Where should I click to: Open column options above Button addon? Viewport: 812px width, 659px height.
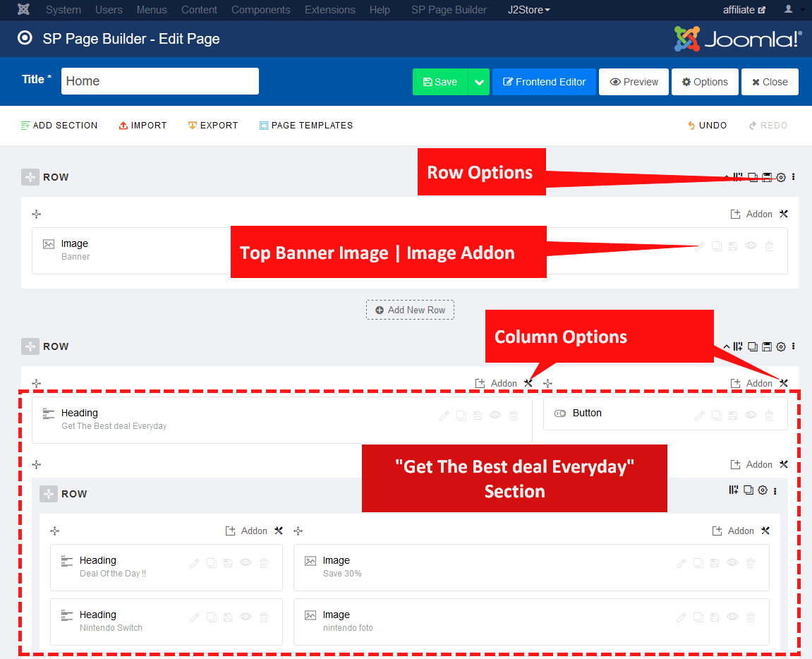tap(783, 383)
